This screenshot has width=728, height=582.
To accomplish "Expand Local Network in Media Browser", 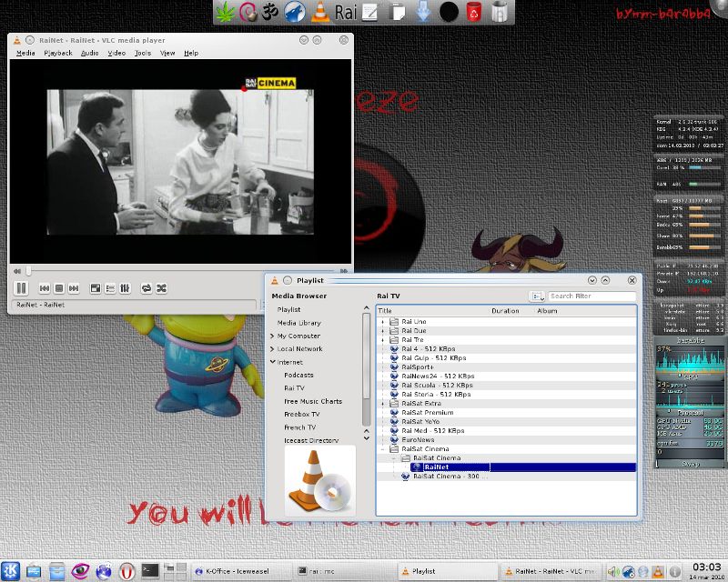I will 272,348.
